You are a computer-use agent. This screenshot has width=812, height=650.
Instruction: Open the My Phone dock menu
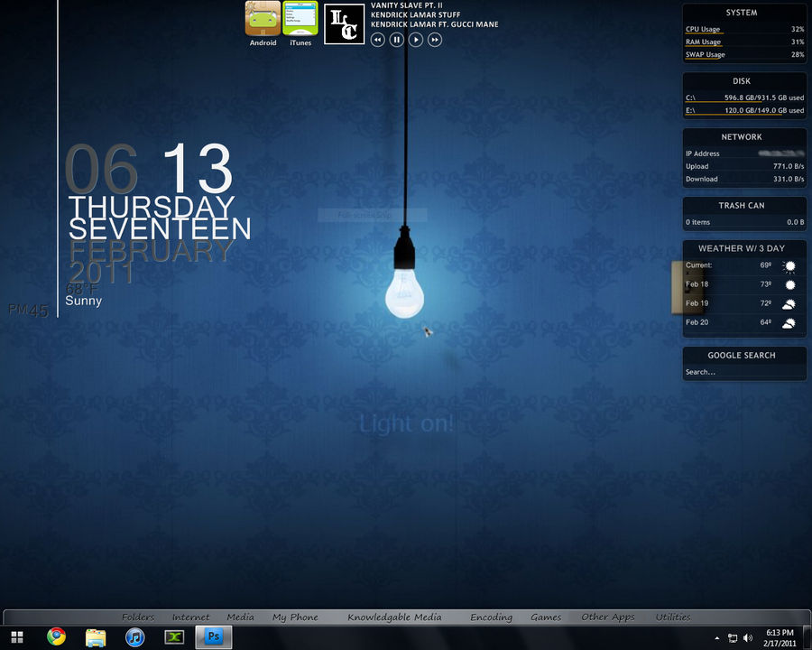[x=295, y=617]
